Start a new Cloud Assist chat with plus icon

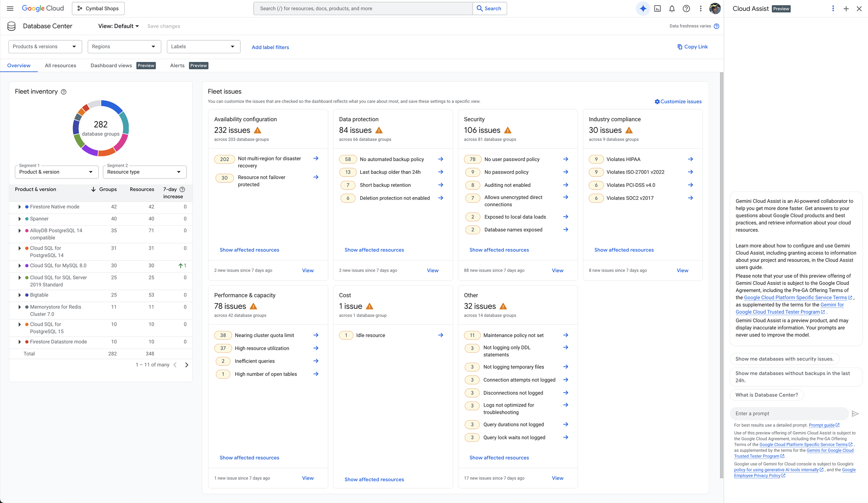846,9
